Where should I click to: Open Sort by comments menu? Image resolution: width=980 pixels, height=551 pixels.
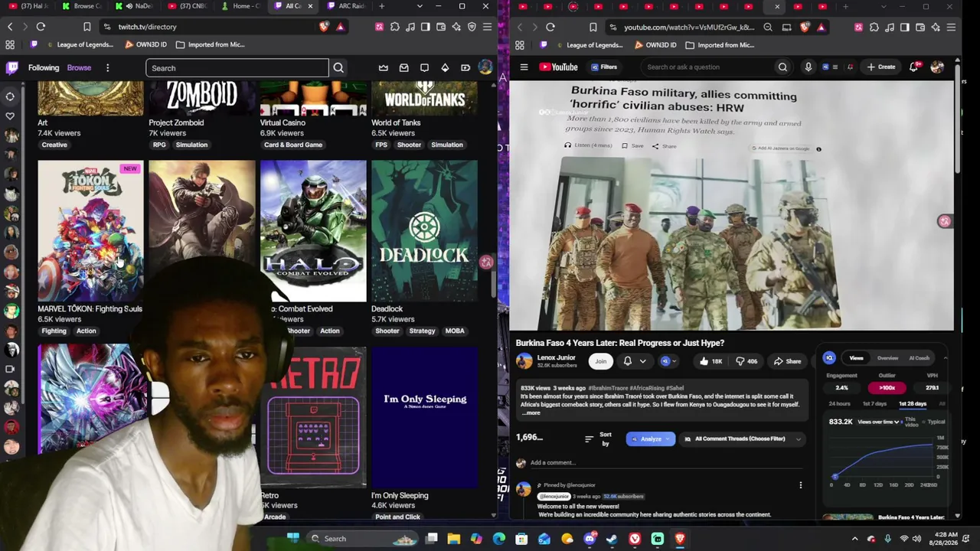point(599,439)
